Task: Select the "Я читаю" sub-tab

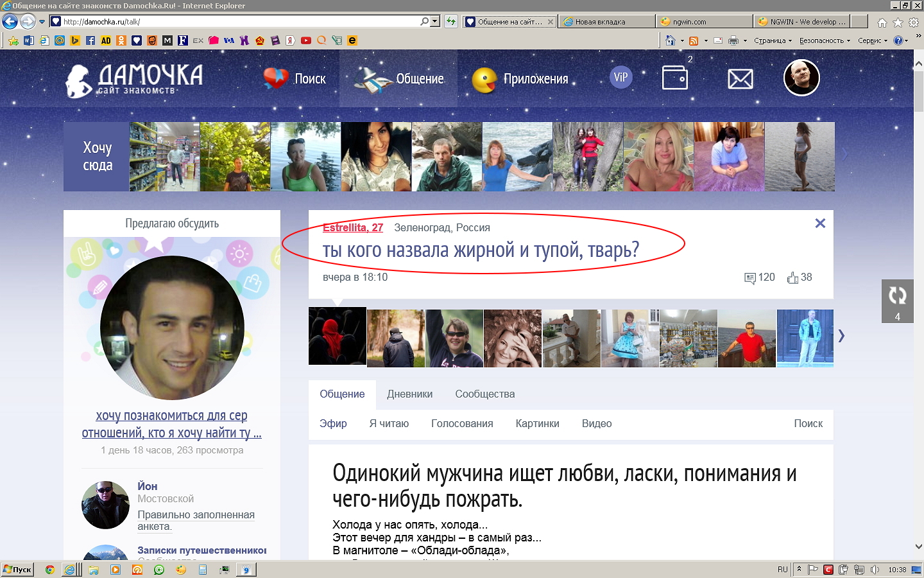Action: pyautogui.click(x=389, y=424)
